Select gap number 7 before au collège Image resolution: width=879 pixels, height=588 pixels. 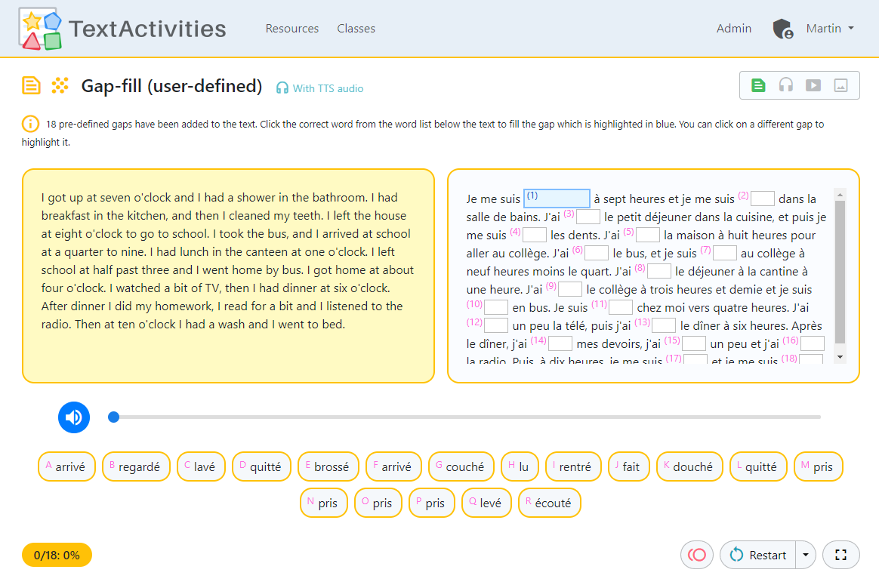(724, 253)
